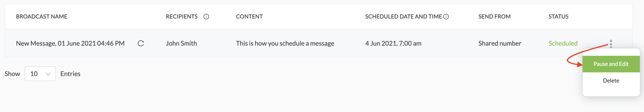Image resolution: width=644 pixels, height=112 pixels.
Task: Click the green Scheduled status label
Action: tap(563, 44)
